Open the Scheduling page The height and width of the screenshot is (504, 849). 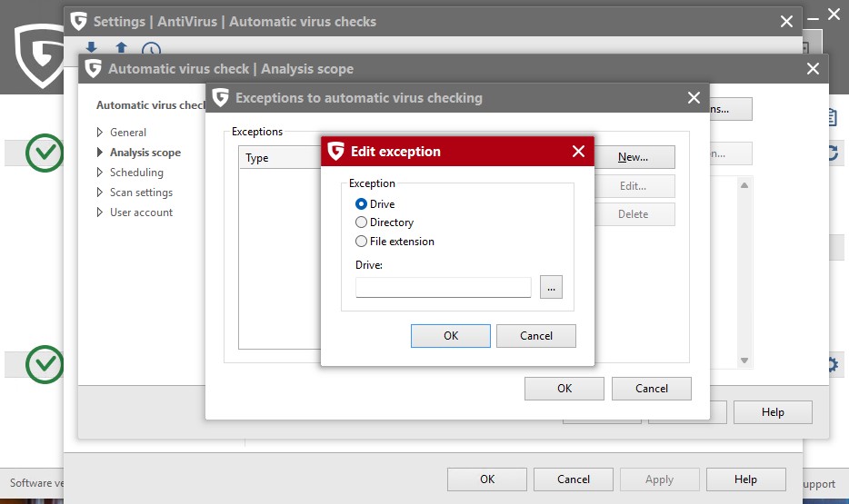[136, 173]
